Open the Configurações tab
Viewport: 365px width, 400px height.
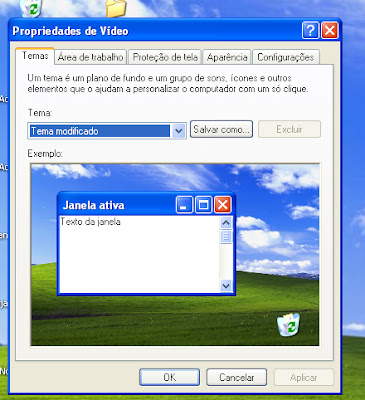(x=286, y=57)
